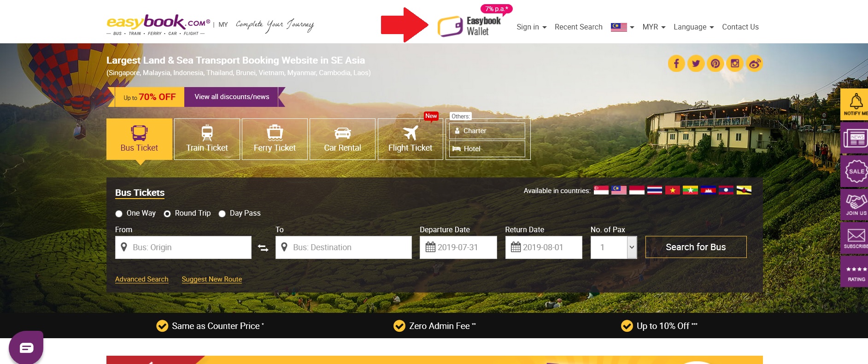Focus the Bus: Origin input field
This screenshot has height=364, width=868.
pos(183,247)
